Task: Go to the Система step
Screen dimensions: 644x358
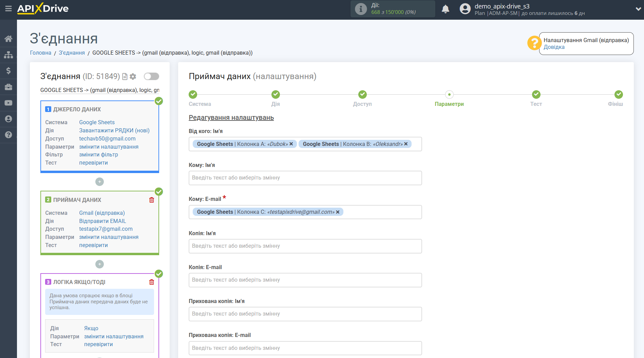Action: (193, 94)
